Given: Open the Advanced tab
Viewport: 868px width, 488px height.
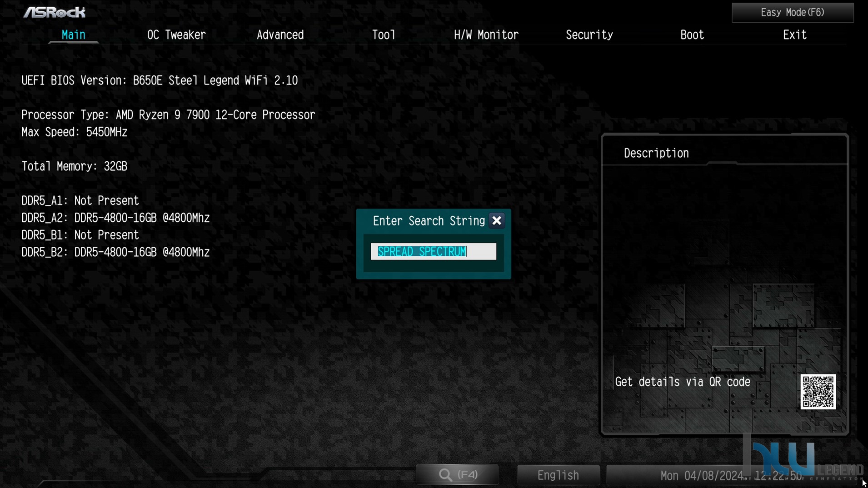Looking at the screenshot, I should [280, 35].
